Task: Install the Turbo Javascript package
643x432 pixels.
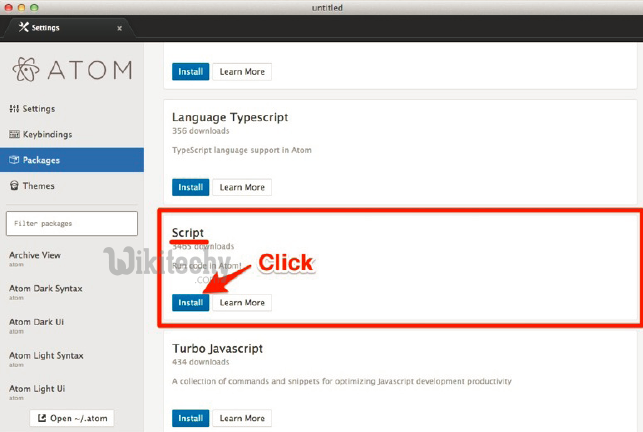Action: click(190, 418)
